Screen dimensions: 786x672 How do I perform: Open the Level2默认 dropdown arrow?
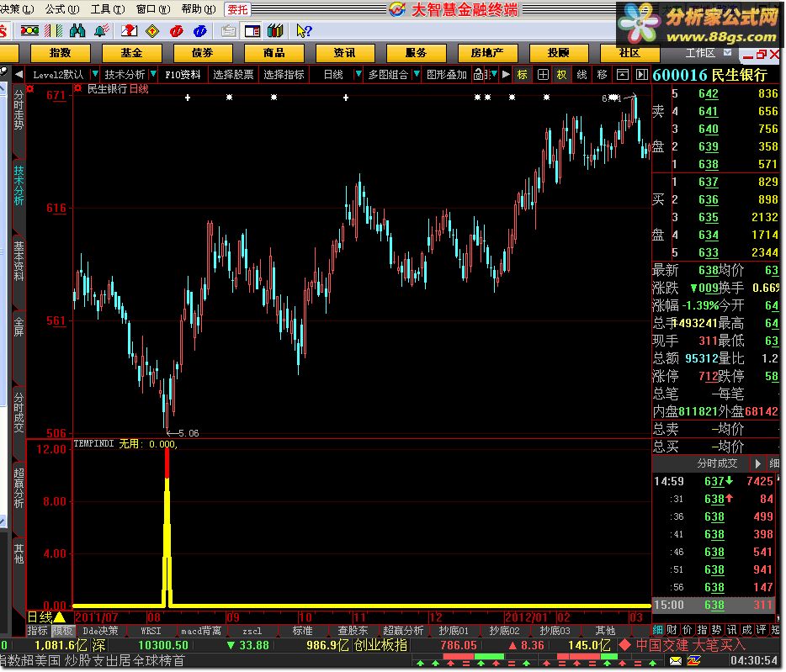[x=95, y=74]
